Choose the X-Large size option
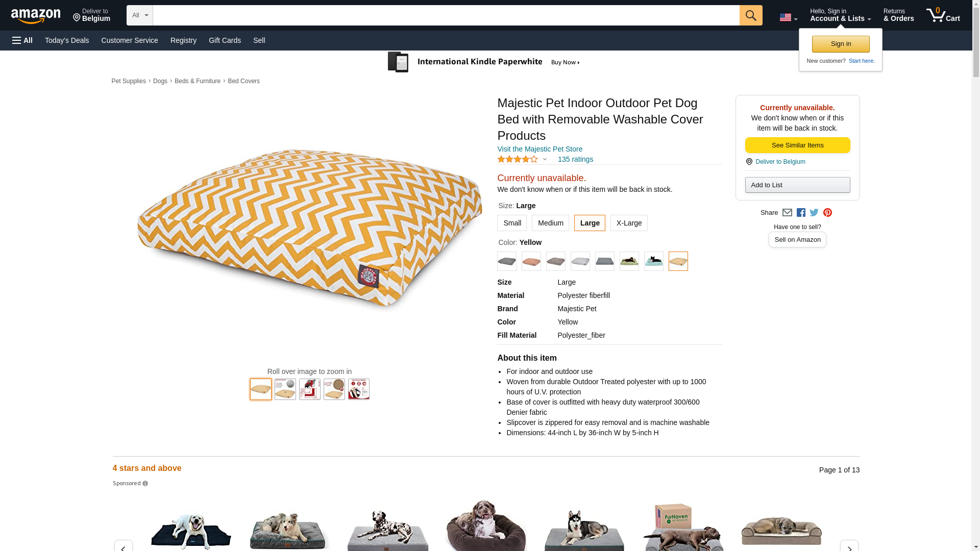This screenshot has height=551, width=980. [x=629, y=223]
